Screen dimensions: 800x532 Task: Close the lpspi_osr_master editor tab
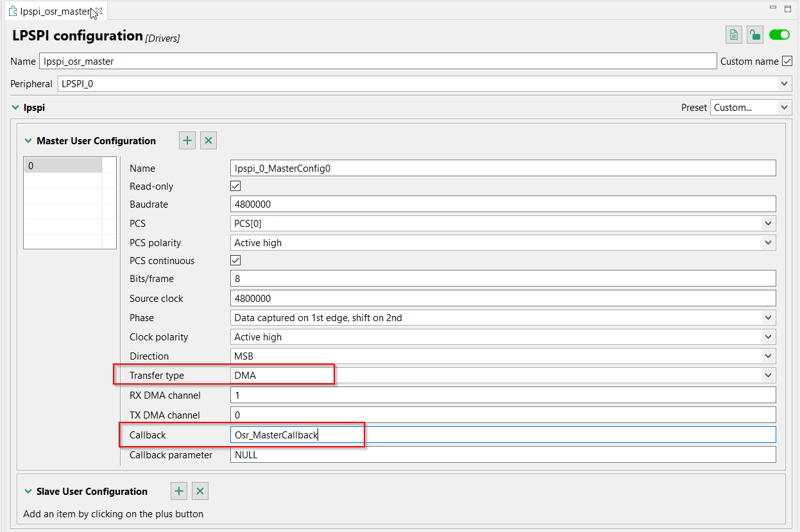98,11
